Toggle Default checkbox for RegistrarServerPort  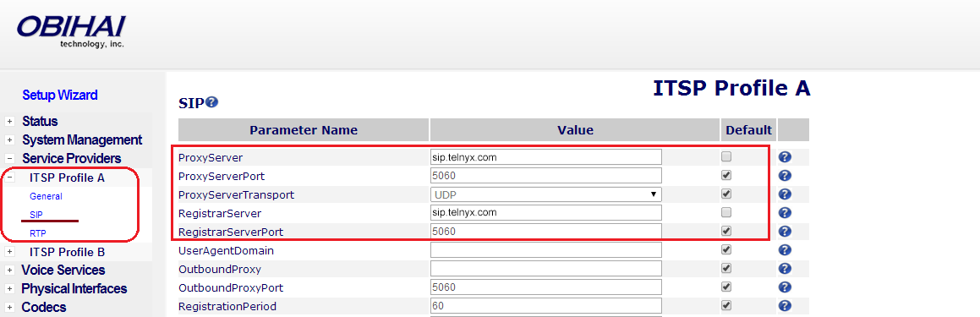725,232
